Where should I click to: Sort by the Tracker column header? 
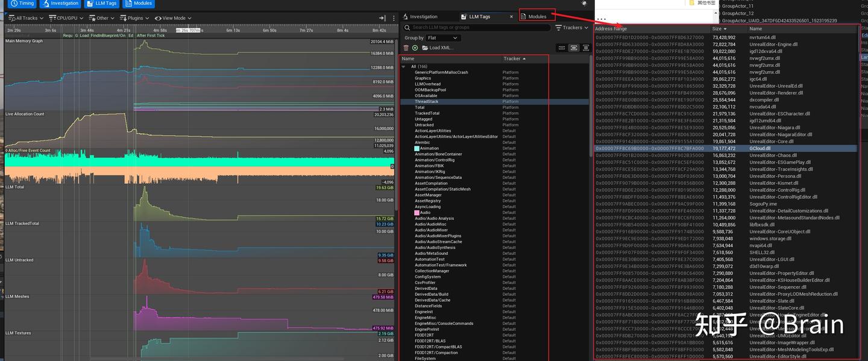tap(512, 58)
